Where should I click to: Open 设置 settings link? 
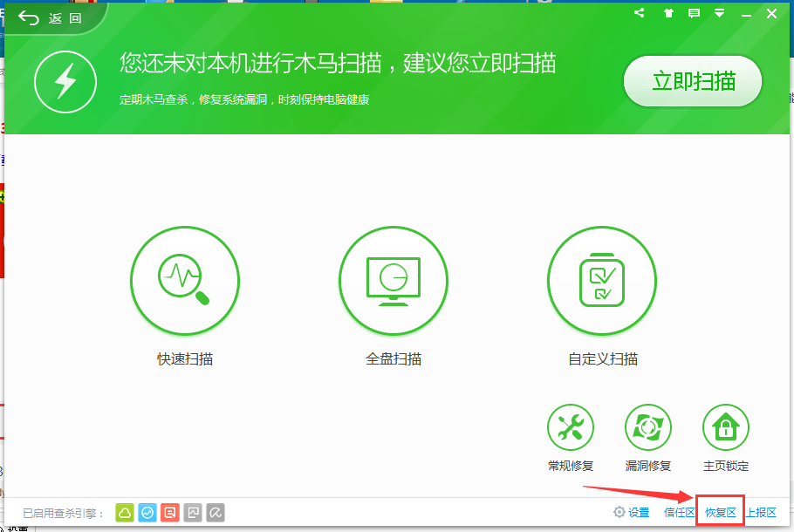click(632, 512)
